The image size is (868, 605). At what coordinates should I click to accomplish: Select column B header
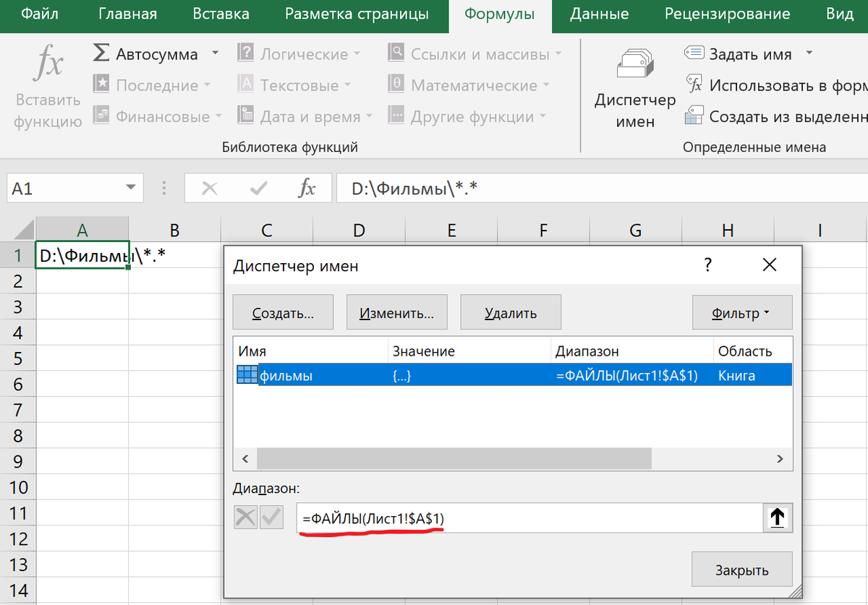[x=174, y=230]
